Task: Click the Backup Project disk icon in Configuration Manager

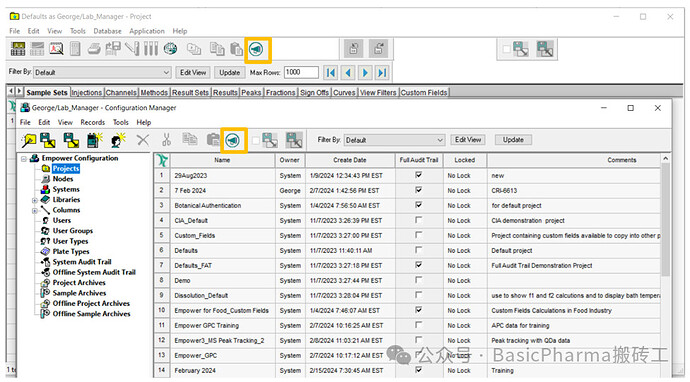Action: pos(48,140)
